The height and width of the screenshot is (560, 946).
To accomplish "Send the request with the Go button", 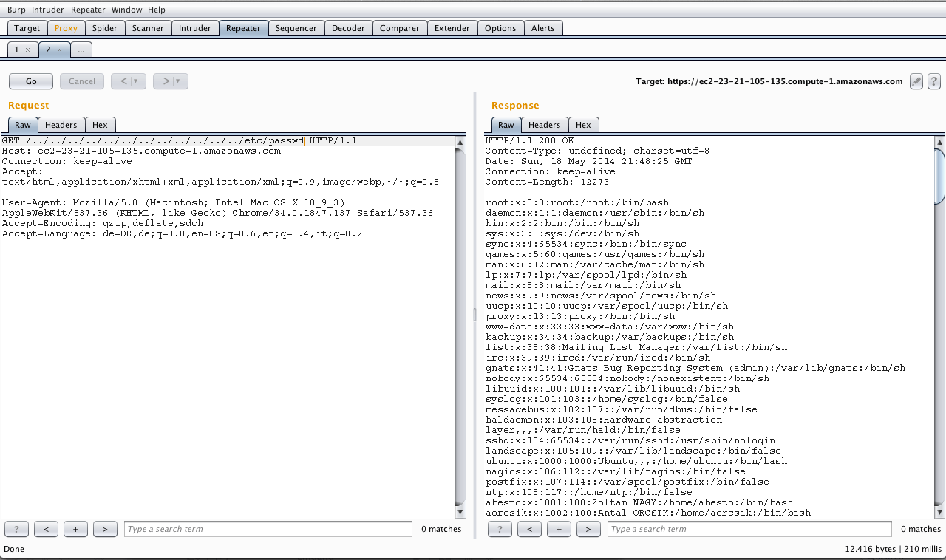I will click(x=31, y=81).
